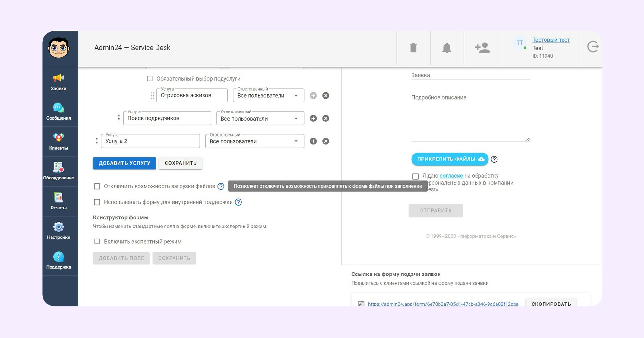Remove the Услуга 2 service row
644x338 pixels.
click(x=326, y=141)
